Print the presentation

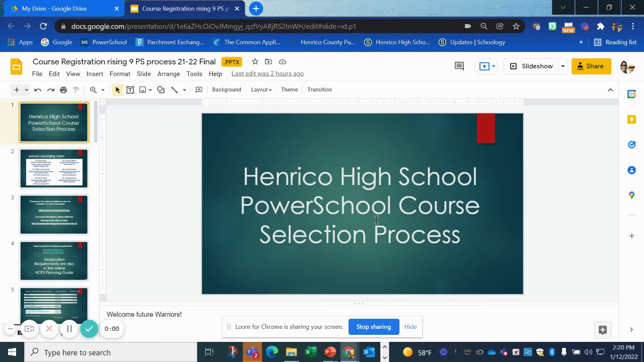point(63,90)
